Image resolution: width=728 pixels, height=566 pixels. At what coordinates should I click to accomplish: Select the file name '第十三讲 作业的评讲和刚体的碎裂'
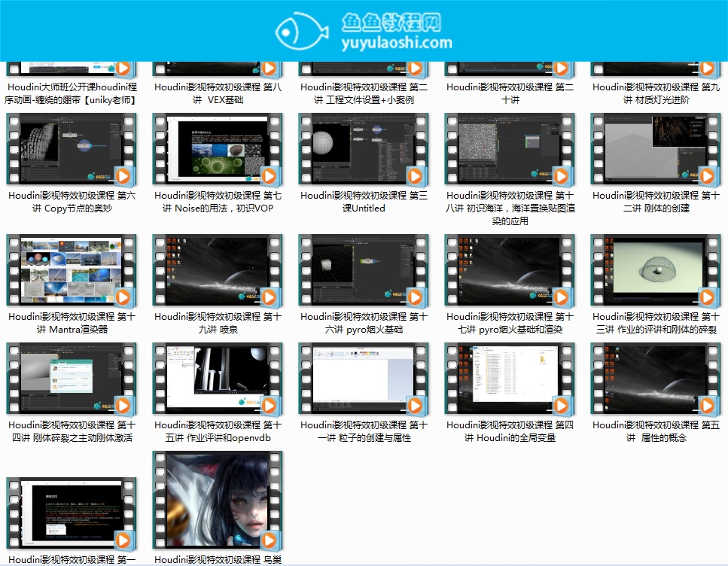(656, 323)
